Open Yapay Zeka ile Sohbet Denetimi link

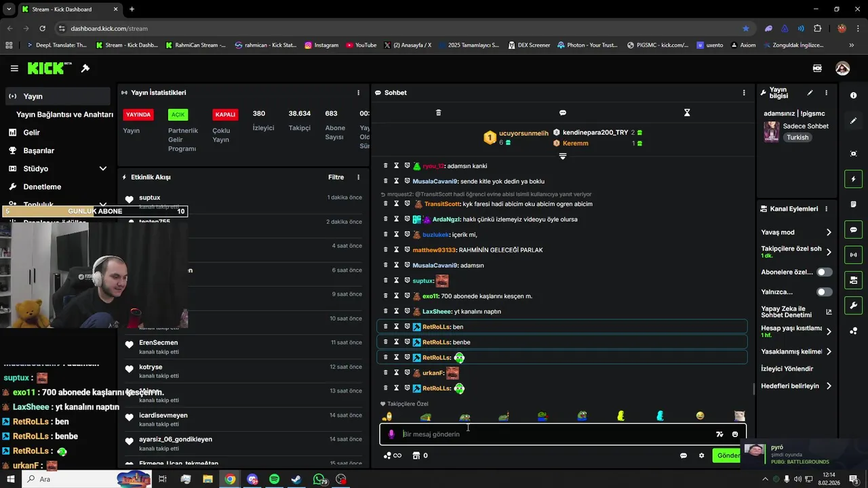tap(797, 312)
